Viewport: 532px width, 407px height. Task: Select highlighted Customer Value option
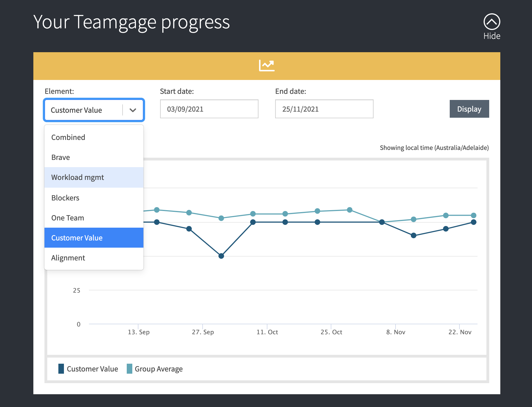tap(94, 238)
